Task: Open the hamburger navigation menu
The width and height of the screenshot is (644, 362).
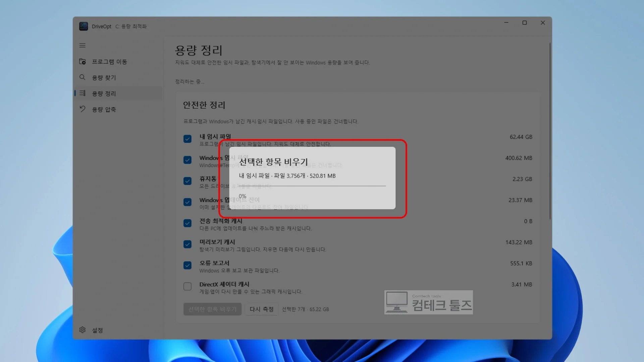Action: click(82, 45)
